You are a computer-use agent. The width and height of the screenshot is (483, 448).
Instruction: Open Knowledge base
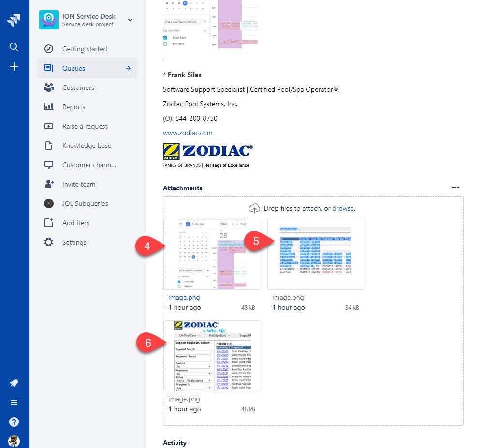[x=87, y=145]
